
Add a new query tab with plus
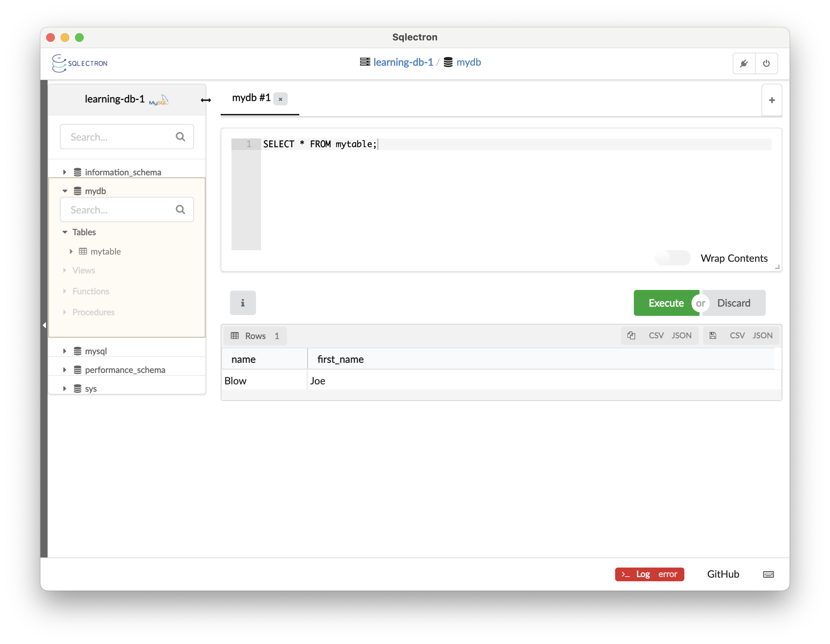click(x=772, y=100)
